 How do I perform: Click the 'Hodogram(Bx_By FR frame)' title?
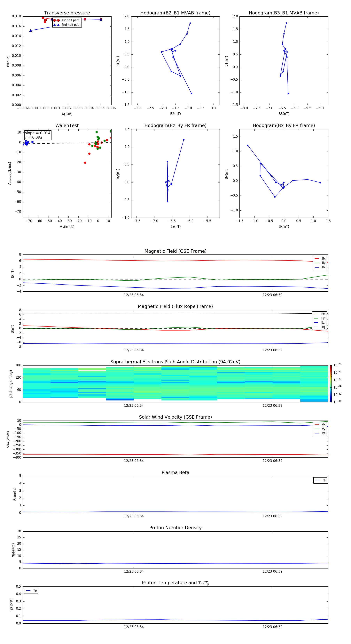(x=284, y=125)
